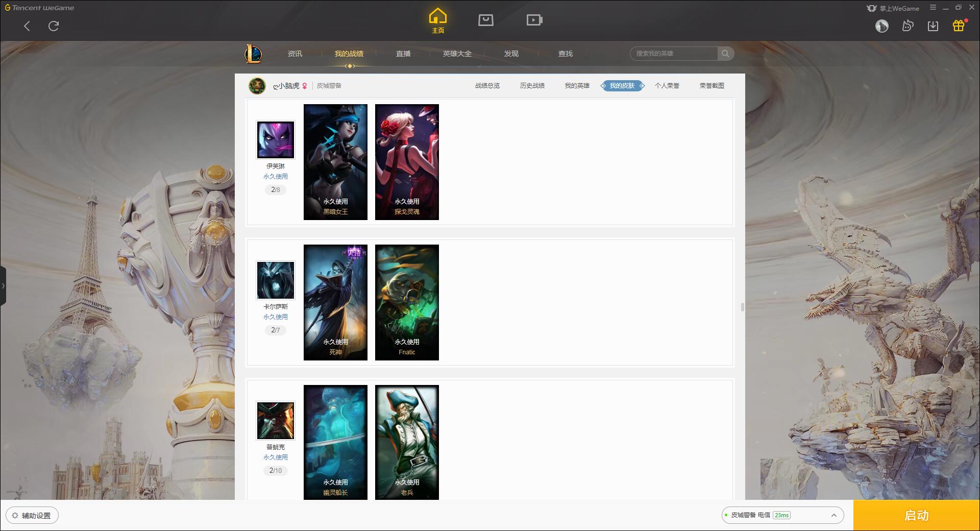The width and height of the screenshot is (980, 531).
Task: Launch the game with 启动
Action: click(x=917, y=515)
